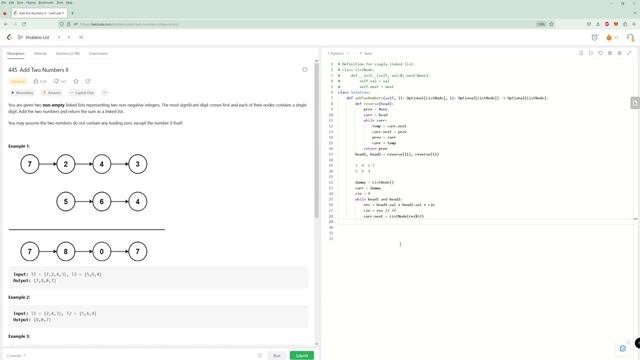Click the Capital One company tag

82,93
